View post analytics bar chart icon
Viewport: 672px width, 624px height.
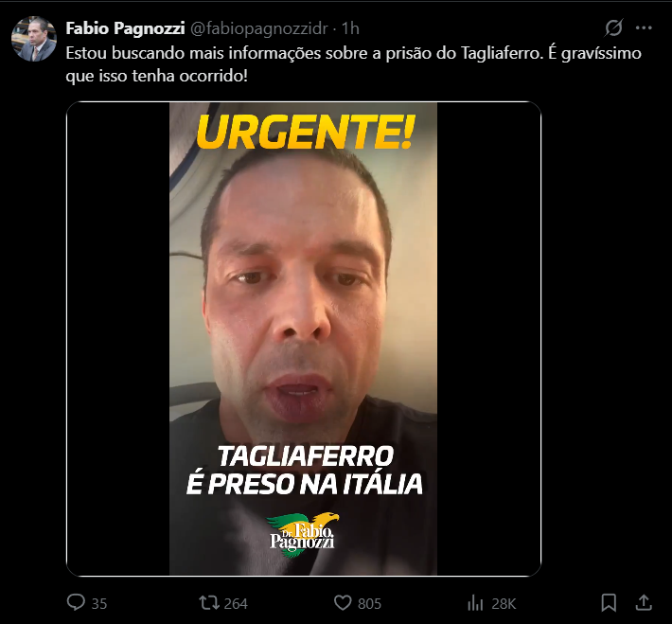[x=475, y=603]
